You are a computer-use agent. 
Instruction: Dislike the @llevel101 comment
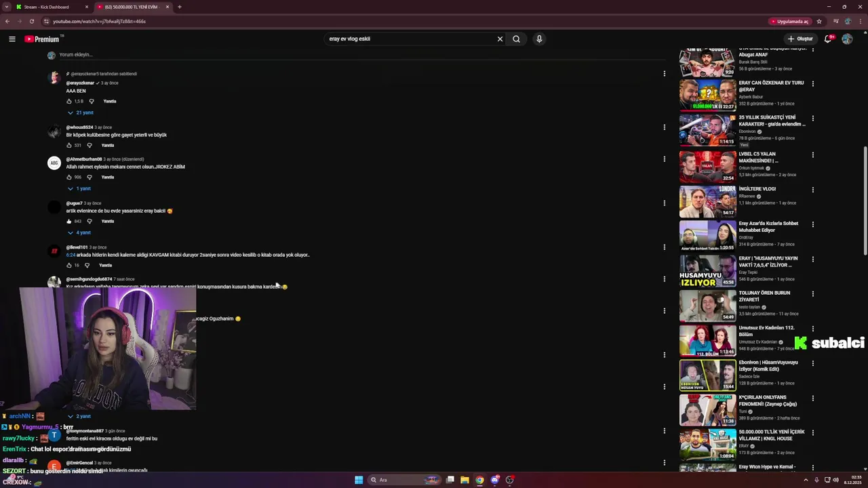tap(87, 265)
